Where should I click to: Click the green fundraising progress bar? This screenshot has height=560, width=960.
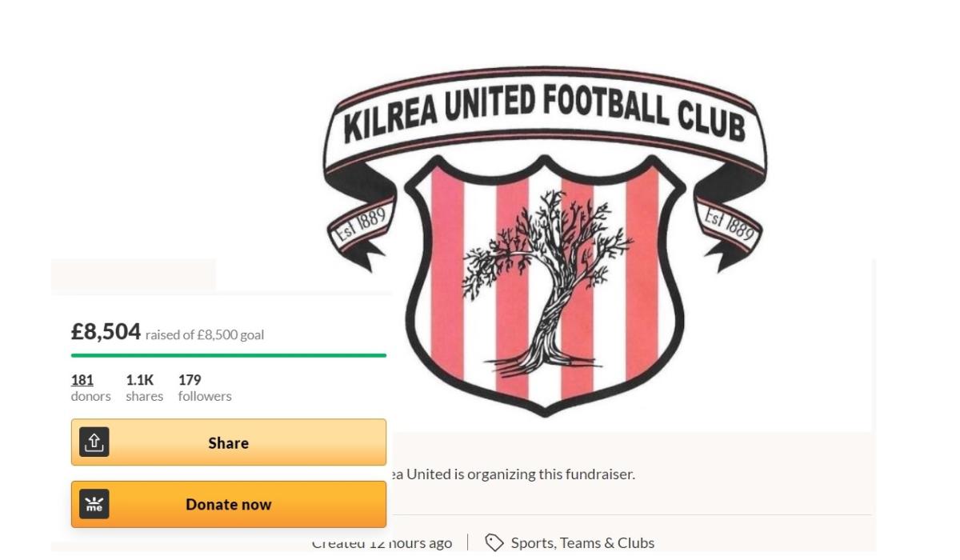click(x=228, y=355)
